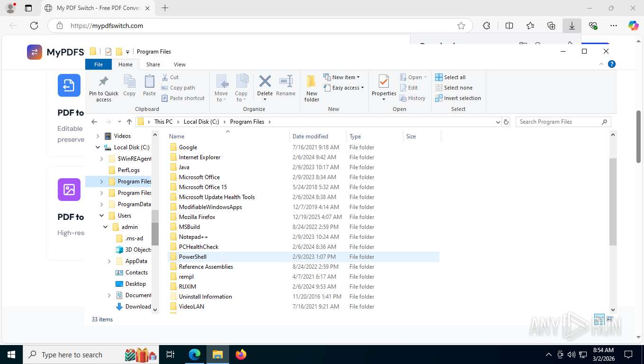Click the History ribbon item
The image size is (644, 364).
(x=412, y=98)
